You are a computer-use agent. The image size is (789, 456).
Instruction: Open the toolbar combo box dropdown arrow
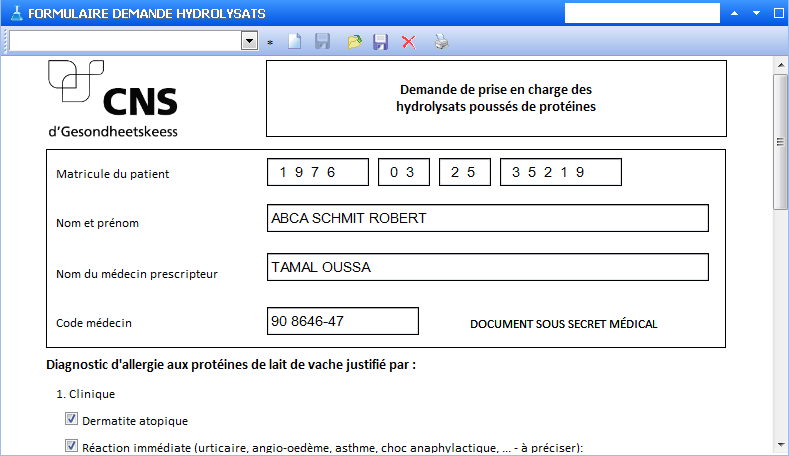coord(249,41)
